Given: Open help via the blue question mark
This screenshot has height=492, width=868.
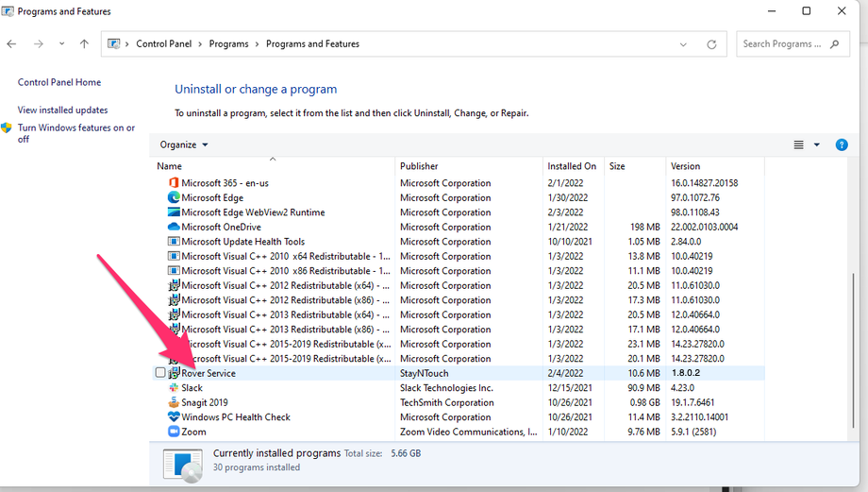Looking at the screenshot, I should click(x=842, y=144).
